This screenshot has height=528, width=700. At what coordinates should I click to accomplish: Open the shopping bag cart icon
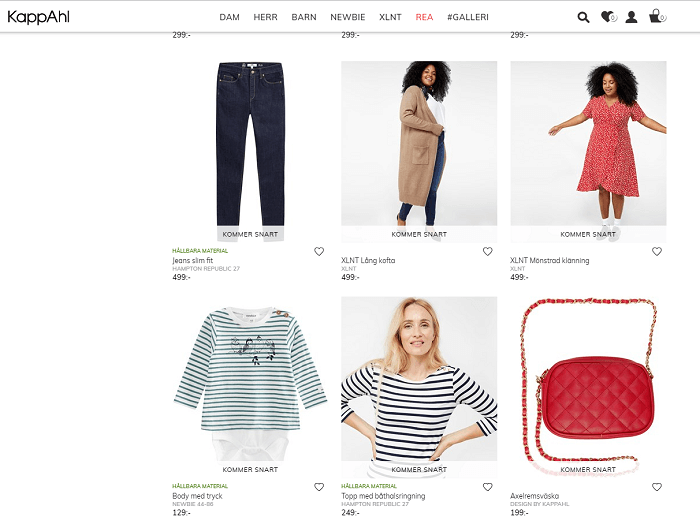coord(656,17)
